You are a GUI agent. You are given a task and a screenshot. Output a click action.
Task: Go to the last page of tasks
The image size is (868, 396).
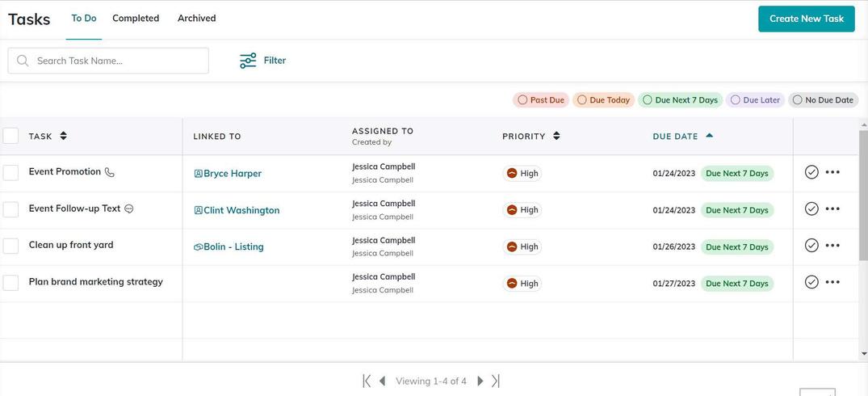496,381
